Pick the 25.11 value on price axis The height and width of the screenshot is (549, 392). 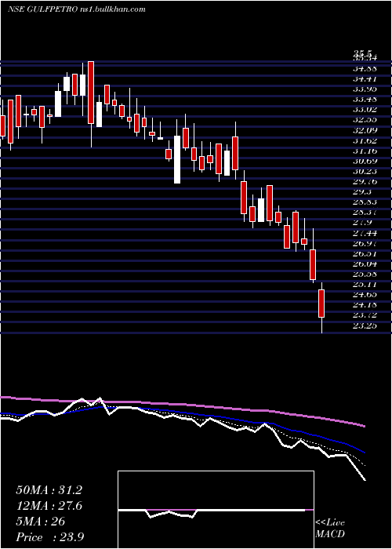(x=365, y=285)
